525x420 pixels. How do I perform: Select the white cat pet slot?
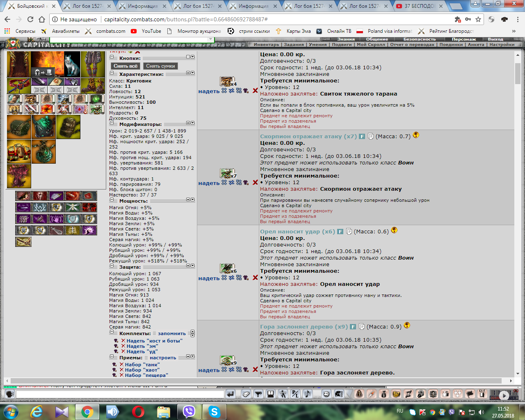pyautogui.click(x=72, y=64)
